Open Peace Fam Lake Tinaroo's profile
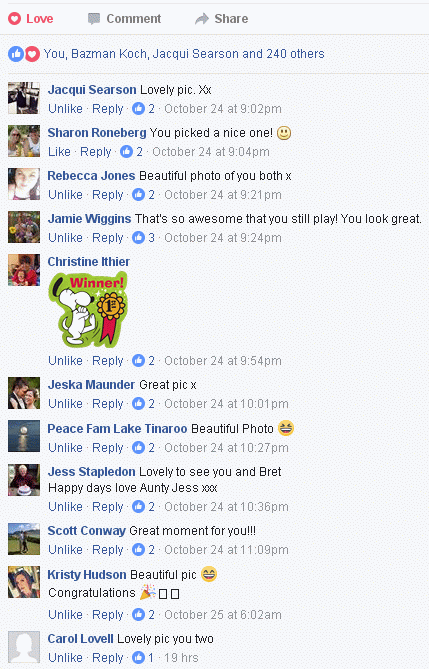429x669 pixels. (117, 429)
